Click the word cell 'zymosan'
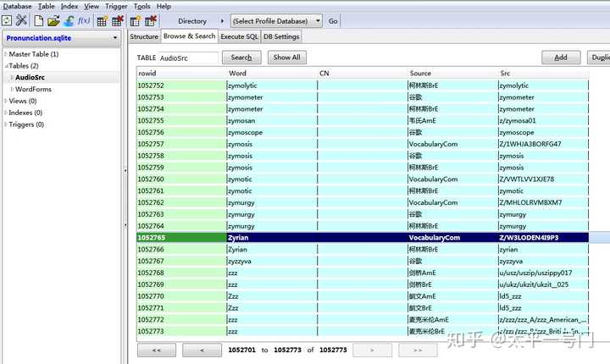 tap(272, 120)
